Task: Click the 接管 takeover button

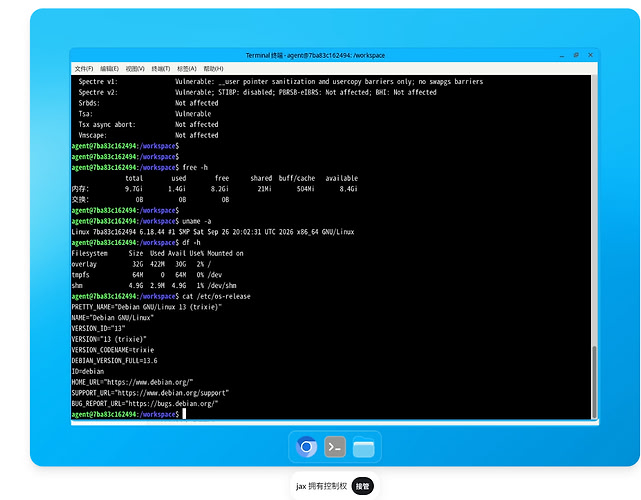Action: [x=363, y=486]
